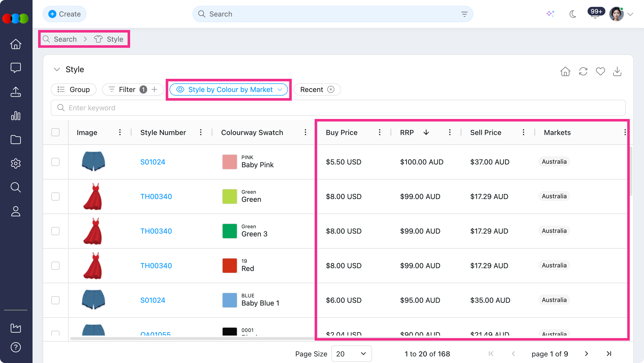Expand the Page Size 20 dropdown
Image resolution: width=644 pixels, height=363 pixels.
coord(351,354)
